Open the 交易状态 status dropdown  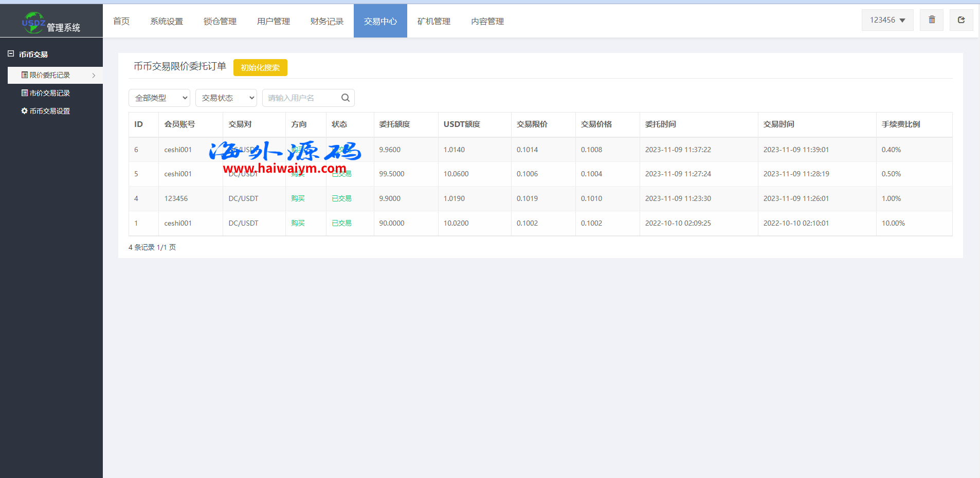(x=226, y=98)
